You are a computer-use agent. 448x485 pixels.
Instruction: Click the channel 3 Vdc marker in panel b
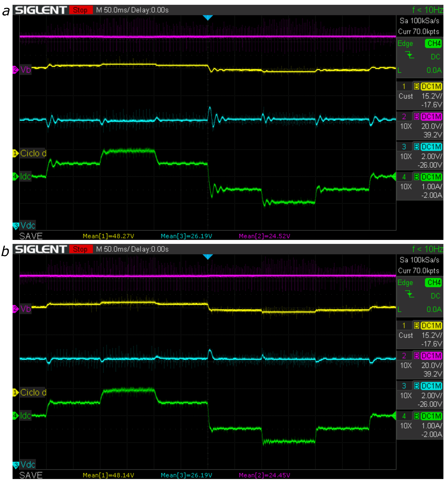pos(16,465)
